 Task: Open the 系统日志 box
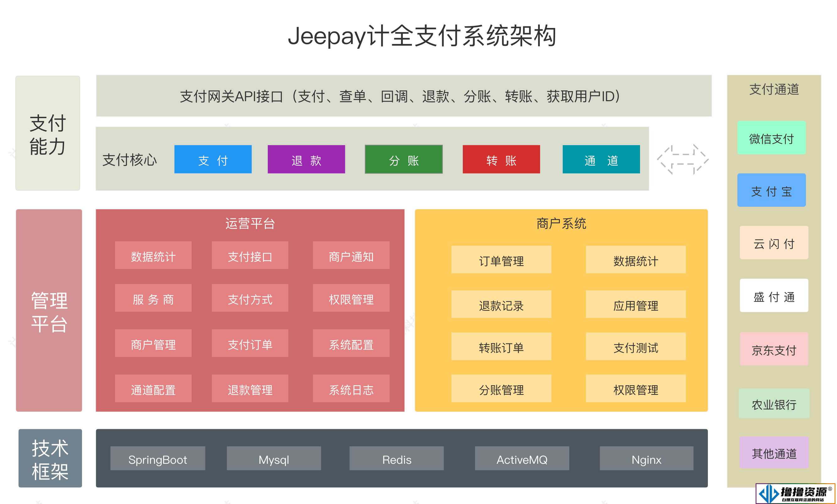[x=351, y=389]
